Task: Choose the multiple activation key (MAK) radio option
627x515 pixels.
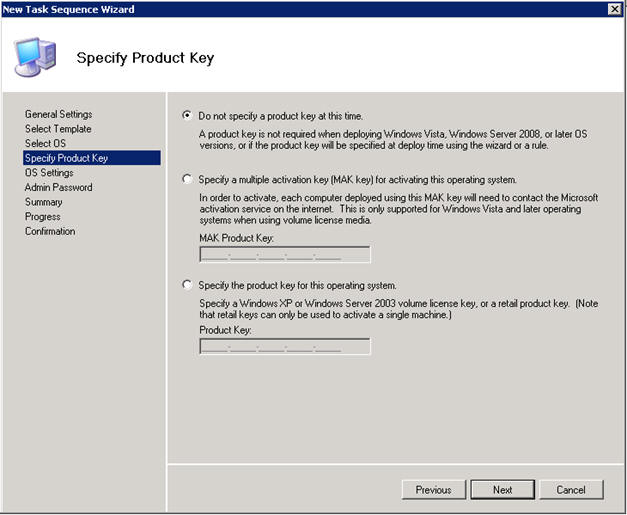Action: click(187, 179)
